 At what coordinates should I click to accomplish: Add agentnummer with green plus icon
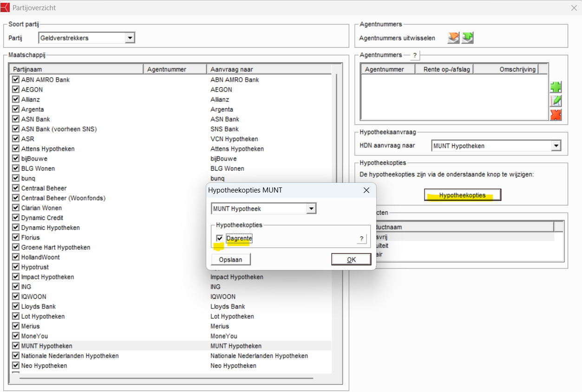coord(556,87)
